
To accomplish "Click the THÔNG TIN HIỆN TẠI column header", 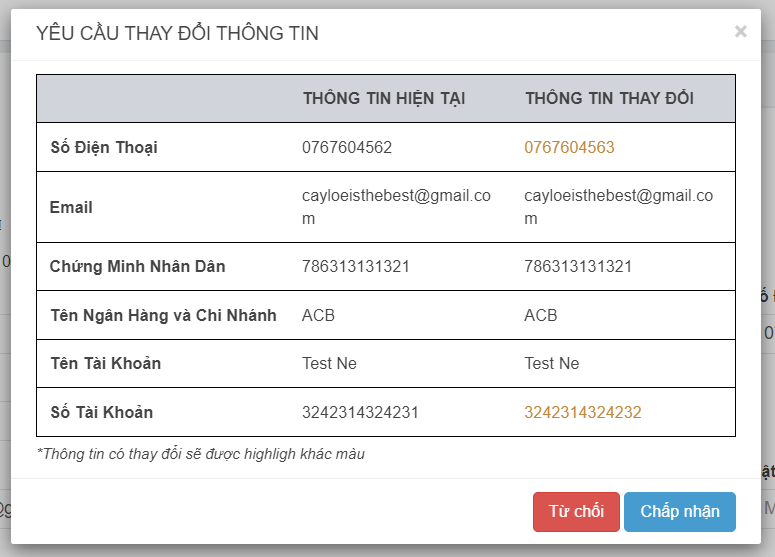I will tap(383, 98).
